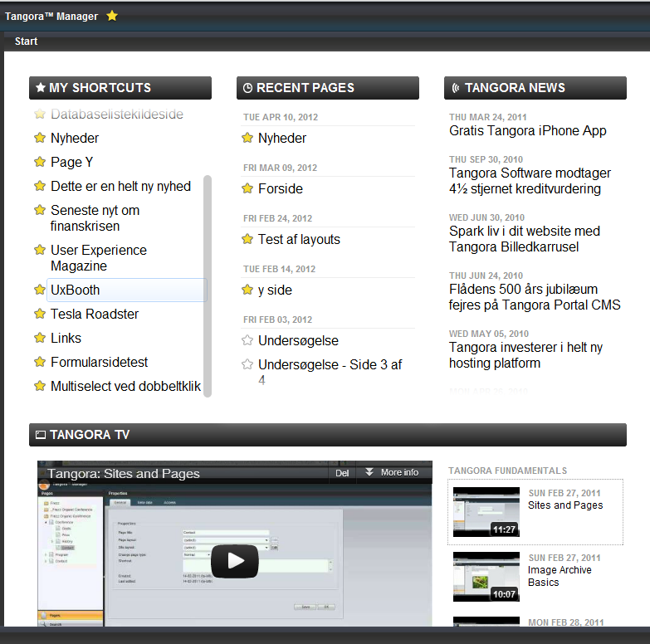Screen dimensions: 650x644
Task: Click the star icon beside Links shortcut
Action: click(39, 338)
